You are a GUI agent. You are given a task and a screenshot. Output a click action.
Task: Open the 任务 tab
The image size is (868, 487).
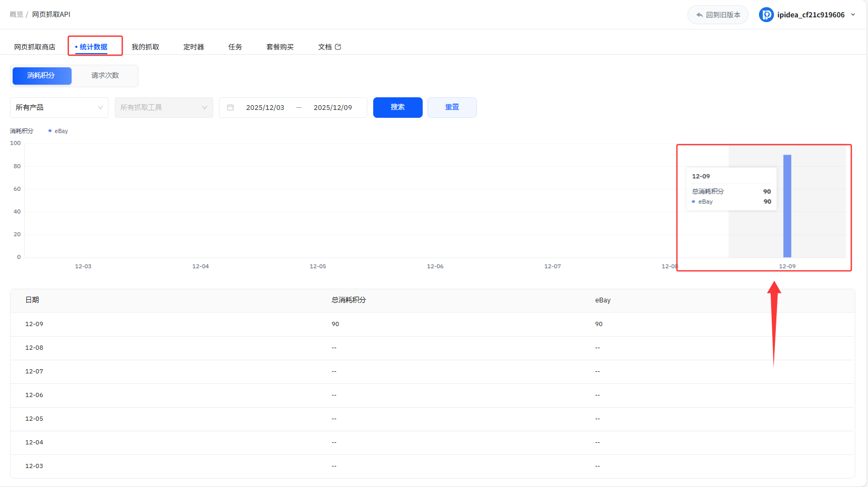(x=235, y=47)
